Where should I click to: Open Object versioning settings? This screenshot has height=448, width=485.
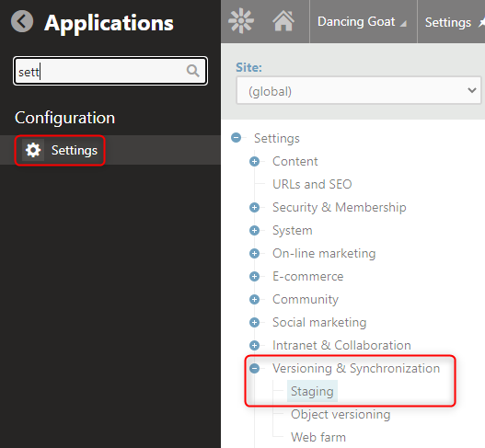341,414
